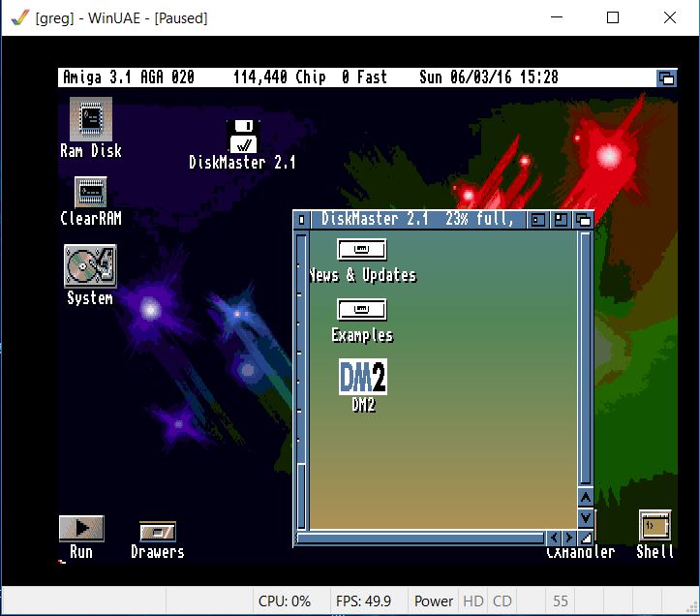The width and height of the screenshot is (700, 616).
Task: Select the News & Updates drawer icon
Action: pyautogui.click(x=361, y=249)
